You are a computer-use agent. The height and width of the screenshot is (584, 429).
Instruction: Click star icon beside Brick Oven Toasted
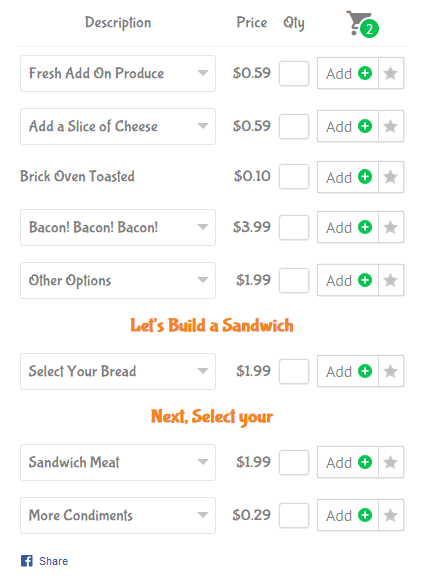click(391, 177)
